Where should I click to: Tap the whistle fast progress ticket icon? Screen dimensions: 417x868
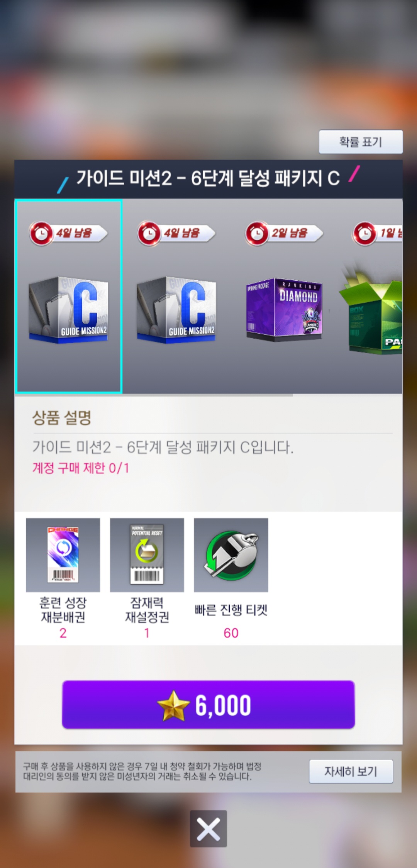[x=231, y=555]
